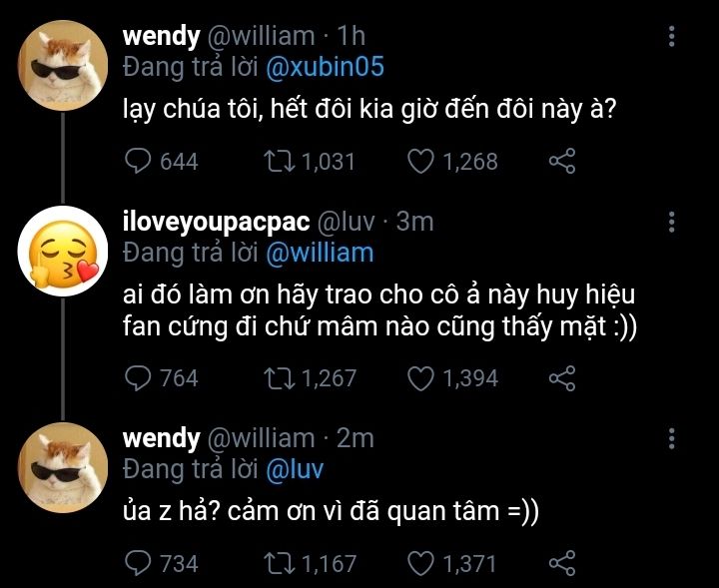The height and width of the screenshot is (588, 719).
Task: Open more options on wendy's 1h tweet
Action: click(671, 36)
